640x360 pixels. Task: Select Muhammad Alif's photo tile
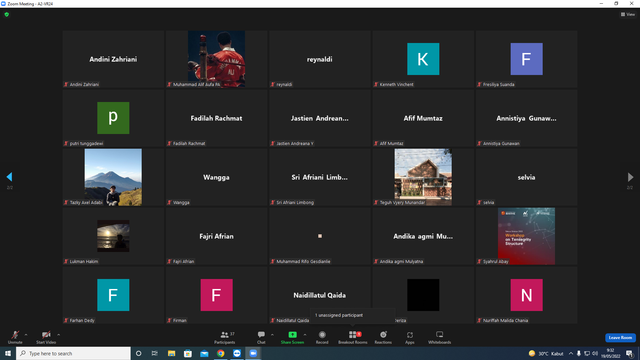(216, 59)
